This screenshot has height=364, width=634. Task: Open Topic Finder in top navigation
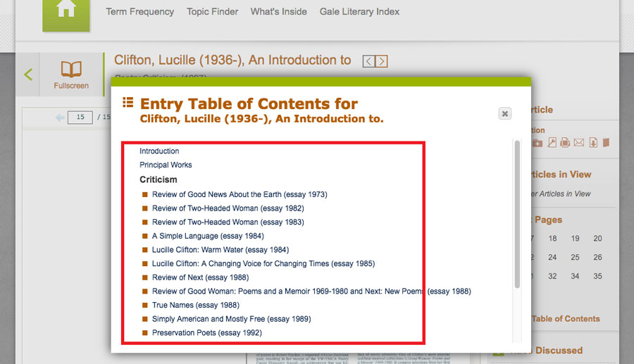[212, 12]
